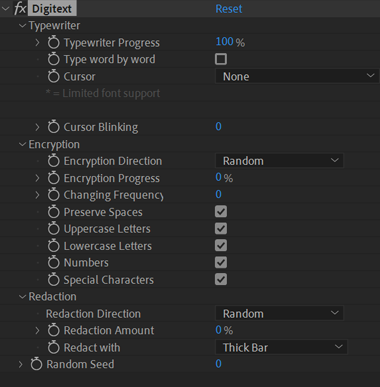Click stopwatch for Type word by word
Image resolution: width=380 pixels, height=387 pixels.
[53, 59]
